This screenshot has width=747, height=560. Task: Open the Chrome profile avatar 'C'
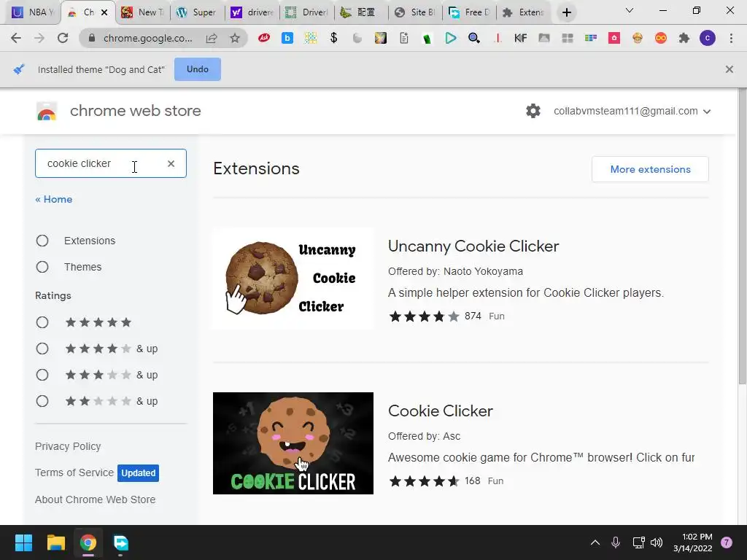708,38
